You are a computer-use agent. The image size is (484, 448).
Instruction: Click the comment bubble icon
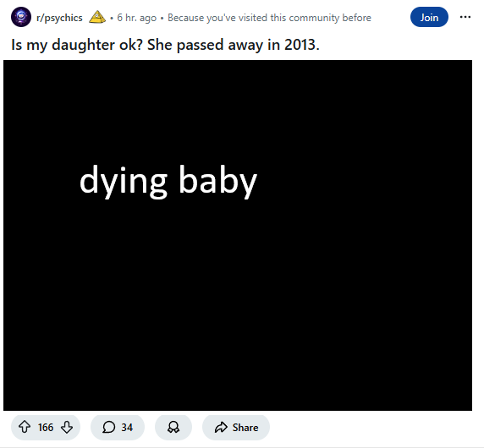point(108,427)
